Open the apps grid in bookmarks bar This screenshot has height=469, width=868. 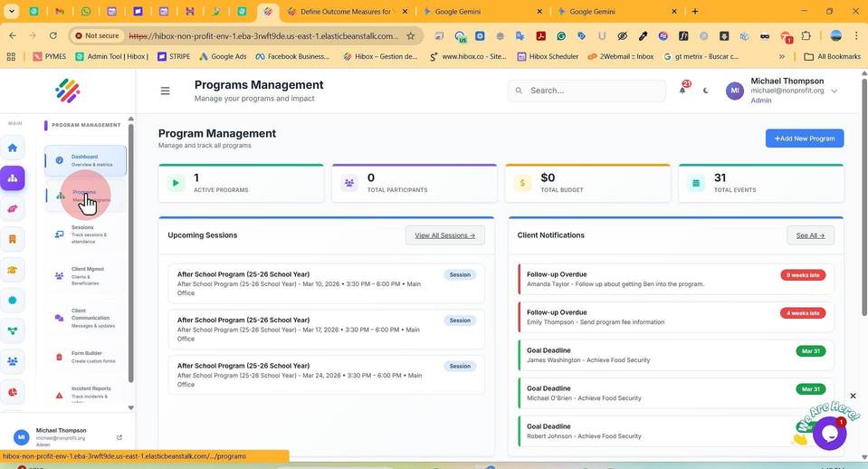tap(11, 56)
